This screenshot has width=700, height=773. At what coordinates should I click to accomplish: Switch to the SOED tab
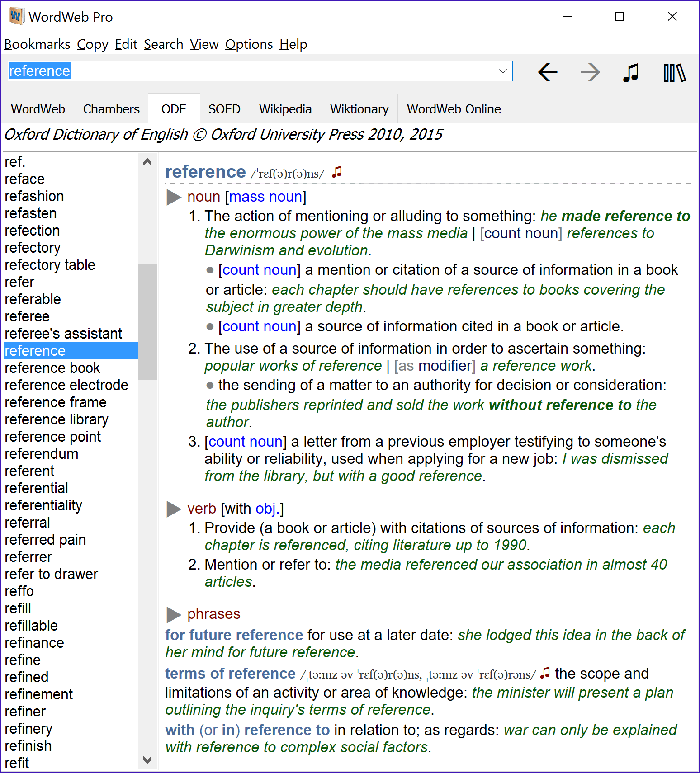click(x=224, y=109)
